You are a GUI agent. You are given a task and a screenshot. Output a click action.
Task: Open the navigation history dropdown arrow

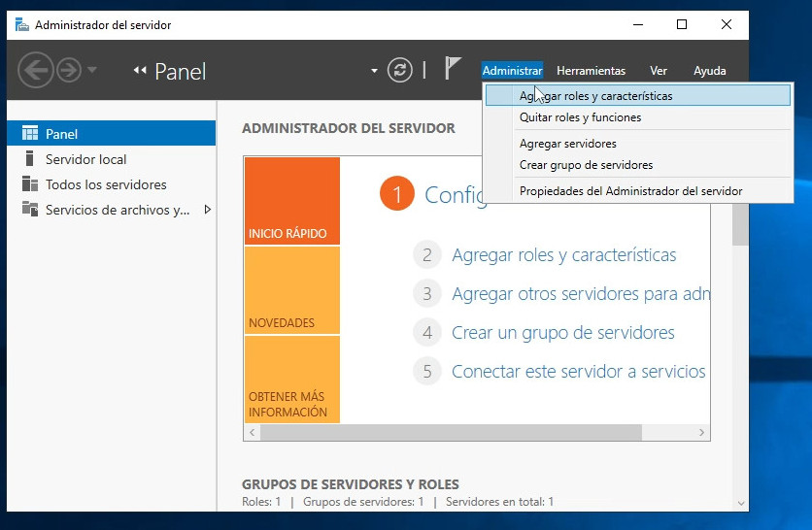[x=92, y=70]
